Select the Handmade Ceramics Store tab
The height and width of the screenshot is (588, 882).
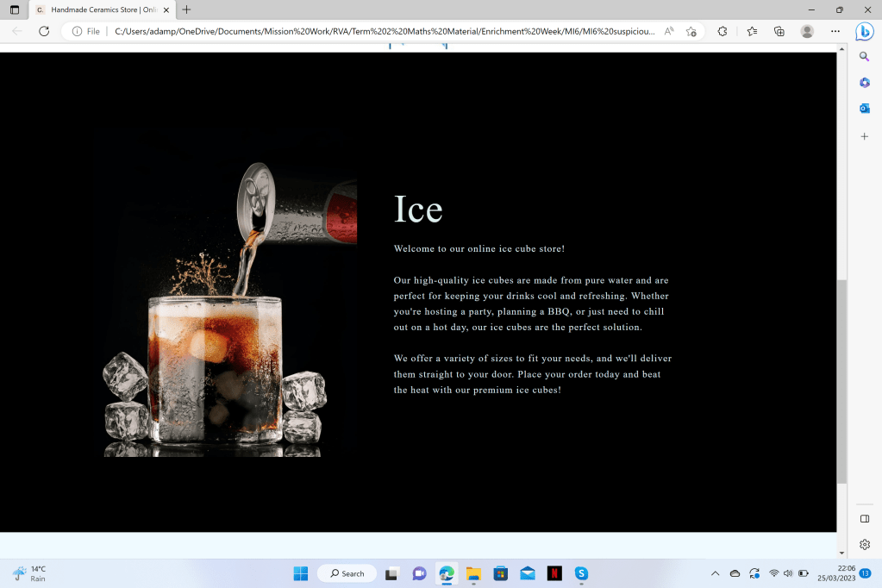click(x=95, y=9)
